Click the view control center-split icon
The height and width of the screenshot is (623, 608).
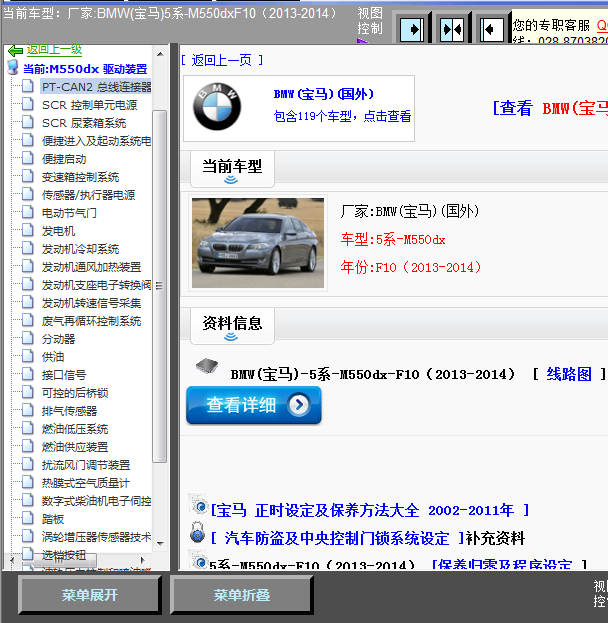point(452,29)
